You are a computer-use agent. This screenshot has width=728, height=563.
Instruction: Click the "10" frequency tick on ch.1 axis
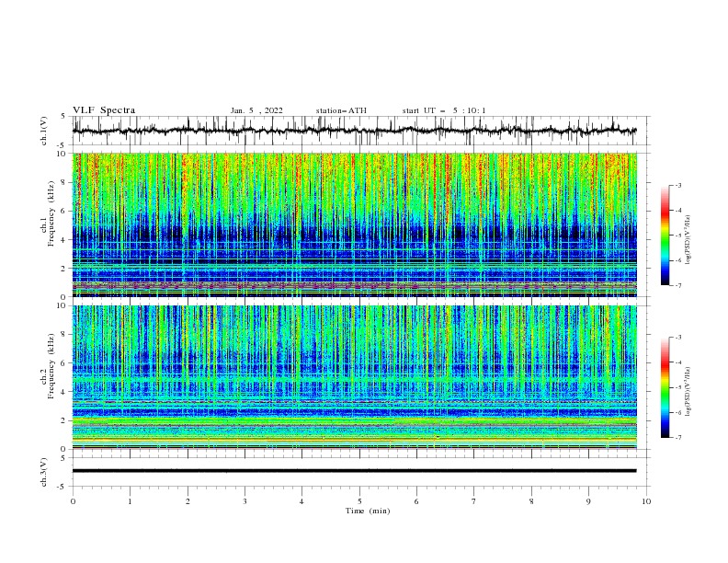62,154
